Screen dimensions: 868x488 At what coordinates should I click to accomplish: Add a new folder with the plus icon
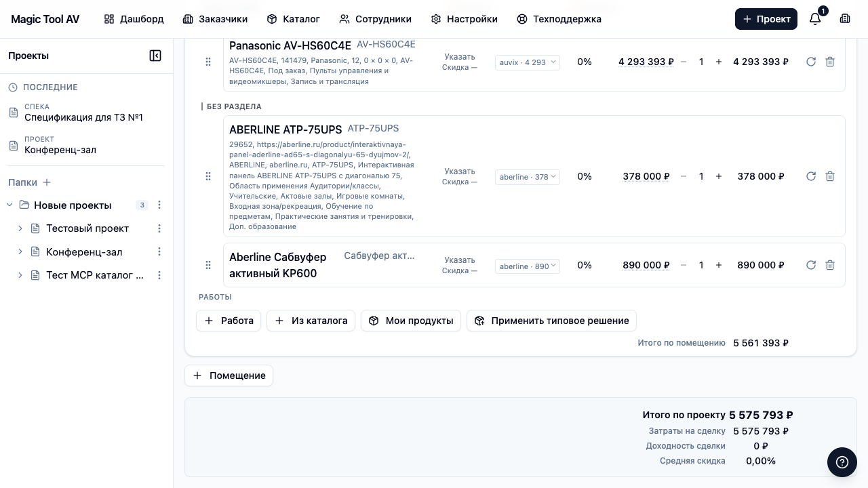click(47, 182)
